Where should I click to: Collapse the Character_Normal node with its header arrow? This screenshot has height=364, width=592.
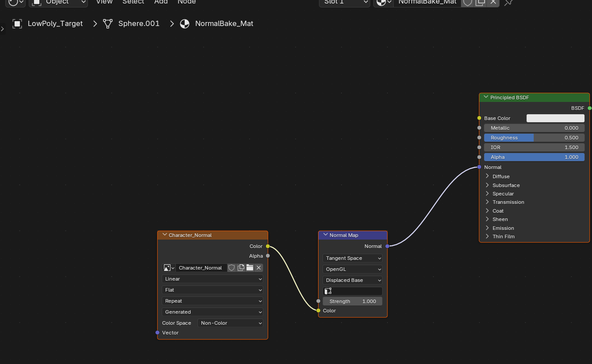[165, 235]
